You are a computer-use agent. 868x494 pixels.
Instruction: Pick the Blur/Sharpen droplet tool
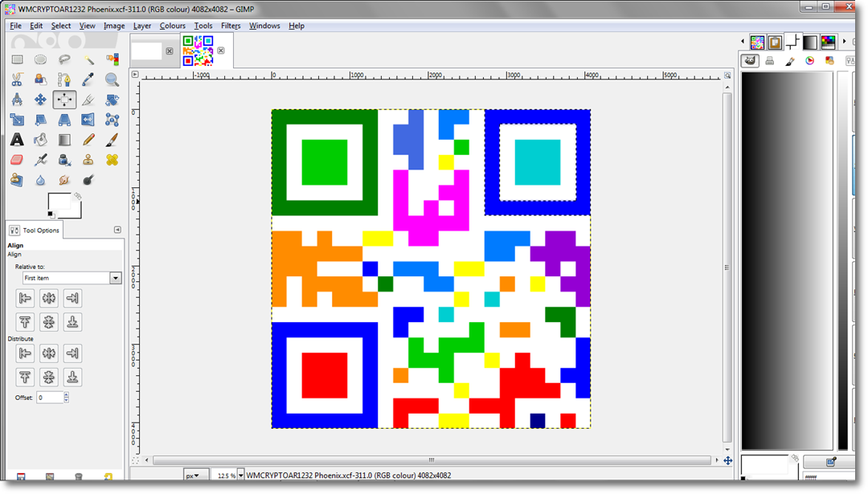point(40,180)
